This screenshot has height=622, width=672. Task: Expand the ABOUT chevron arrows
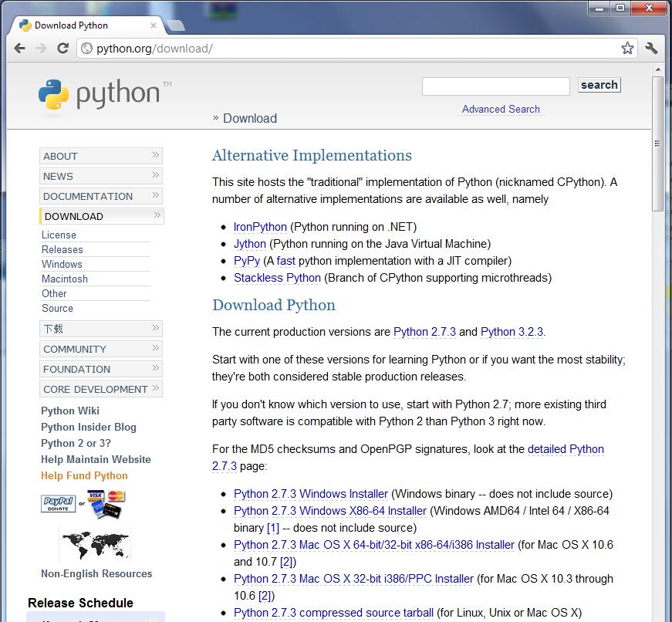[x=156, y=155]
